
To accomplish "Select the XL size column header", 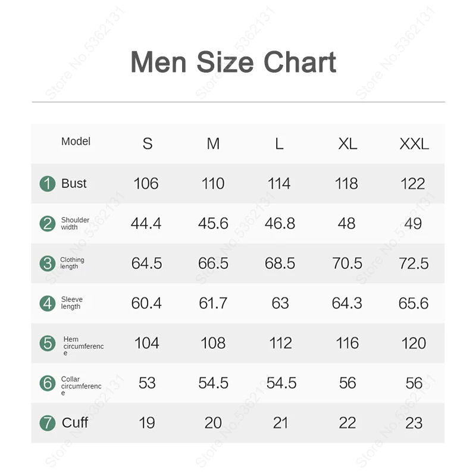I will point(347,144).
